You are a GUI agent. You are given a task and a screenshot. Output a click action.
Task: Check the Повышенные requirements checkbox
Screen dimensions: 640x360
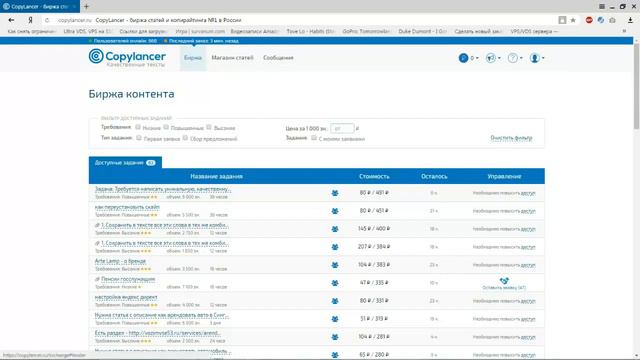tap(166, 127)
